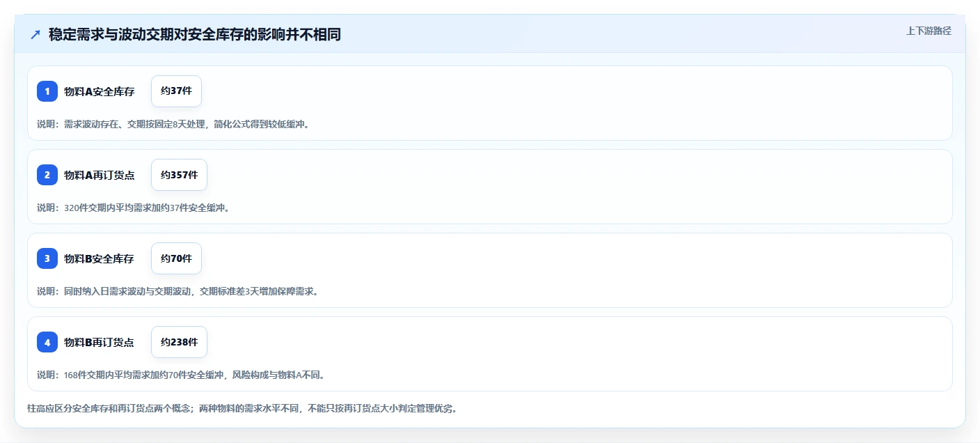Screen dimensions: 980x443
Task: Click the note starting 168件交期内平均需求
Action: coord(181,375)
